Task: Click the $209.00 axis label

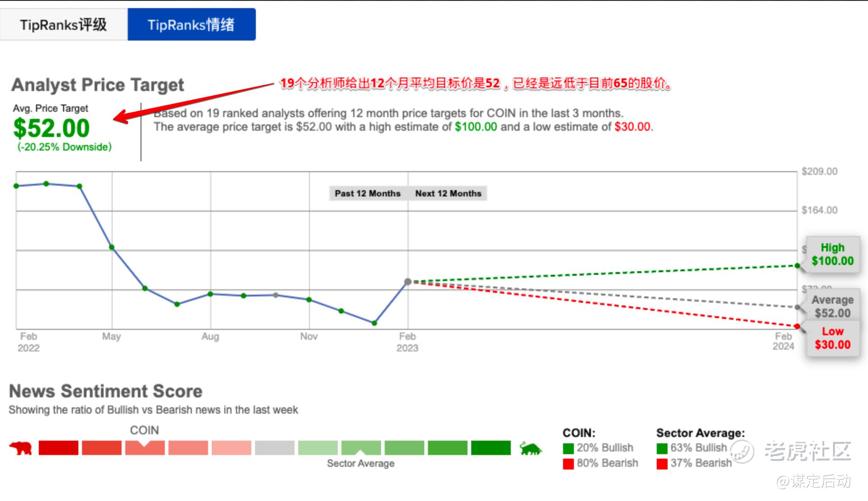Action: tap(819, 171)
